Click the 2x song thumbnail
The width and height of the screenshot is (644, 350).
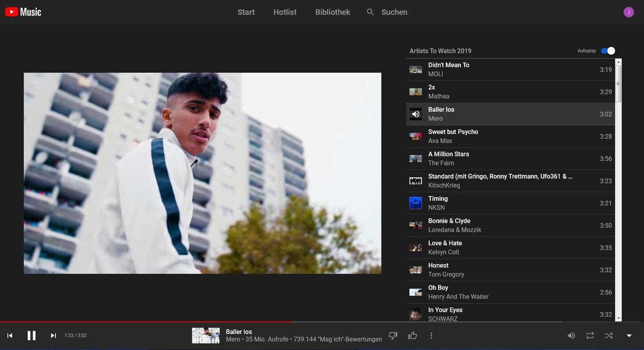point(415,92)
